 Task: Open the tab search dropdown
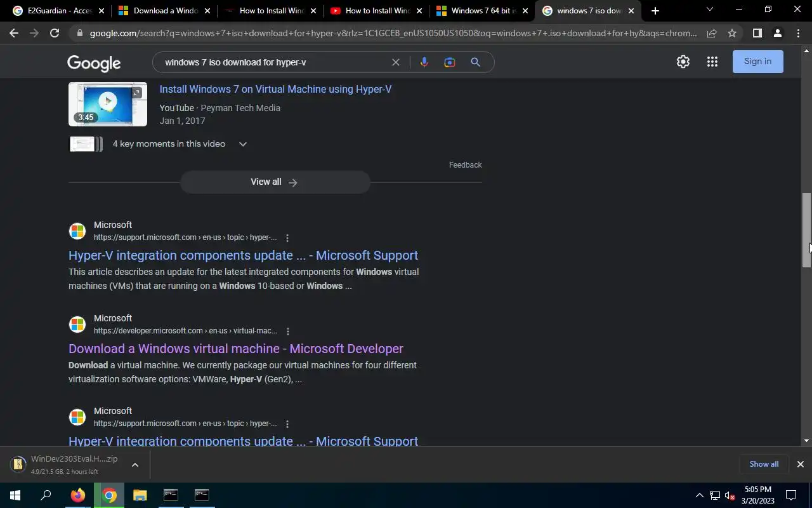709,10
